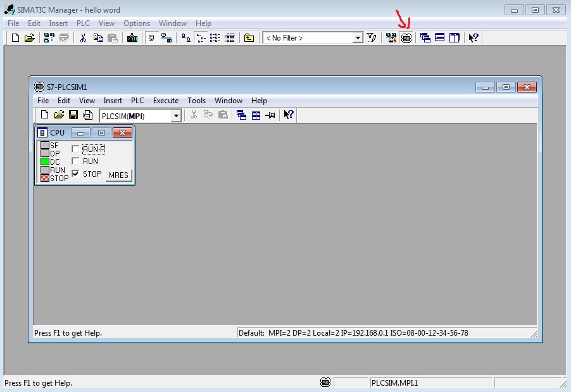Image resolution: width=571 pixels, height=392 pixels.
Task: Open the No Filter dropdown
Action: (x=358, y=38)
